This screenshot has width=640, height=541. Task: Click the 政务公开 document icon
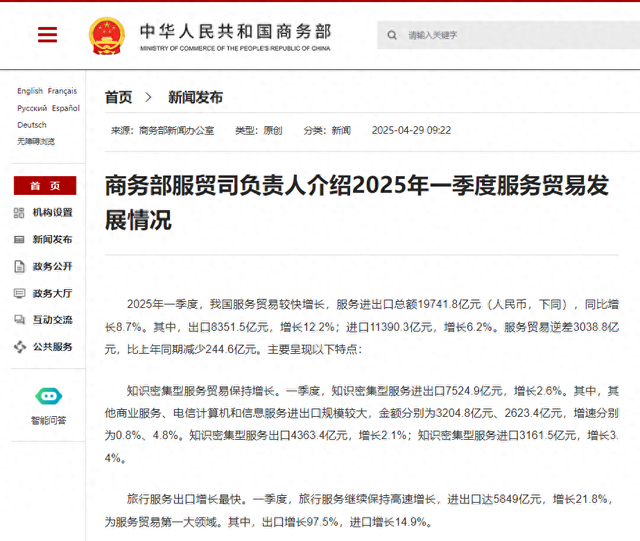20,267
